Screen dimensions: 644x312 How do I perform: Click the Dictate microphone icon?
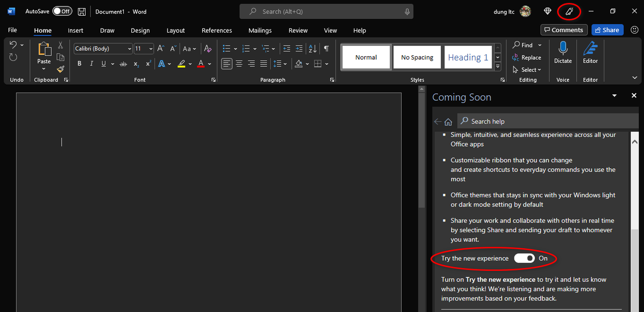coord(563,48)
